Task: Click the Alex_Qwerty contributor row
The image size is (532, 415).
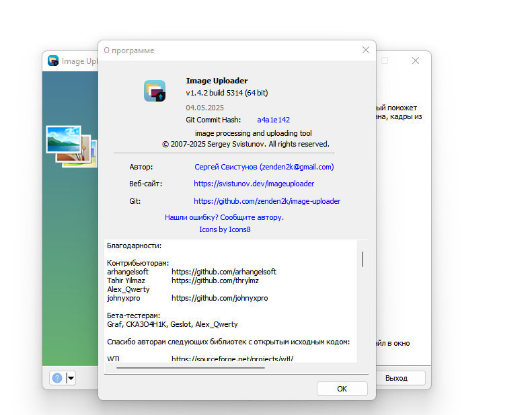Action: point(128,289)
